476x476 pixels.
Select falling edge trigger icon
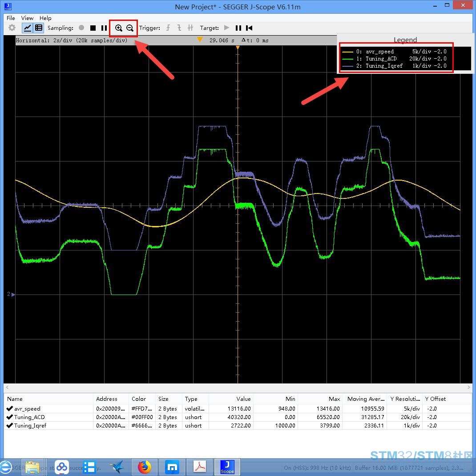coord(179,28)
